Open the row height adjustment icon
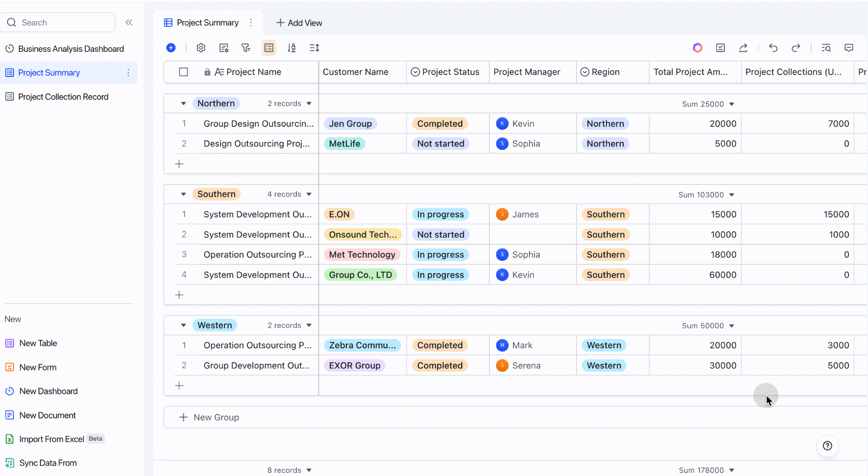Viewport: 868px width, 476px height. [x=314, y=48]
